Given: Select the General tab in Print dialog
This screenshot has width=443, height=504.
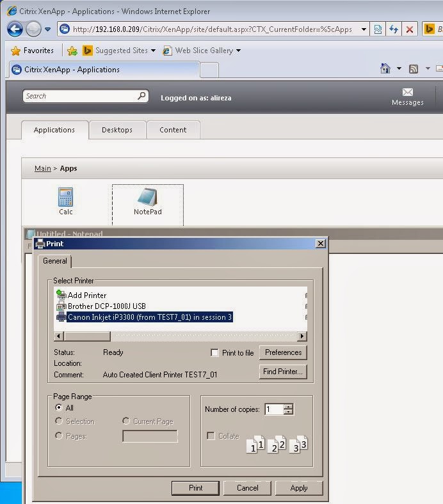Looking at the screenshot, I should [54, 261].
